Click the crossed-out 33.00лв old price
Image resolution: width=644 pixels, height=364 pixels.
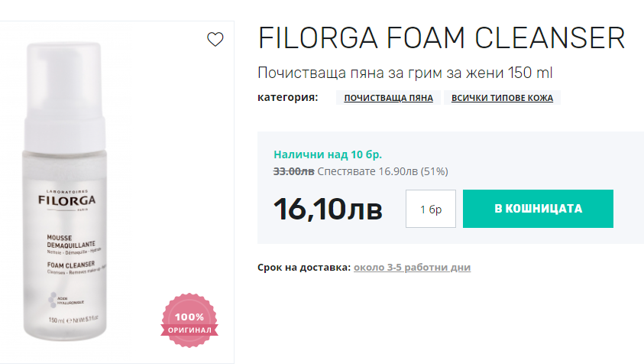point(294,171)
